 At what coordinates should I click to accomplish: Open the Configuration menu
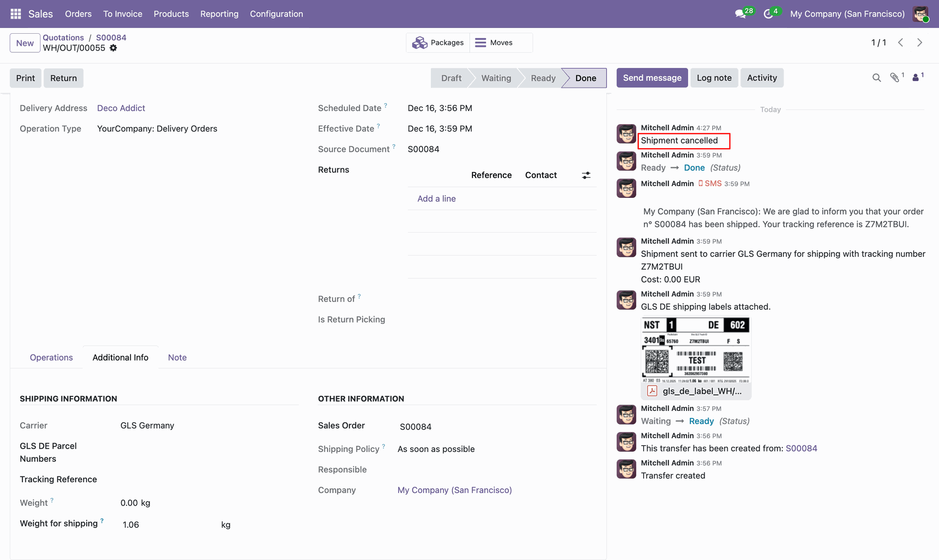click(x=276, y=14)
